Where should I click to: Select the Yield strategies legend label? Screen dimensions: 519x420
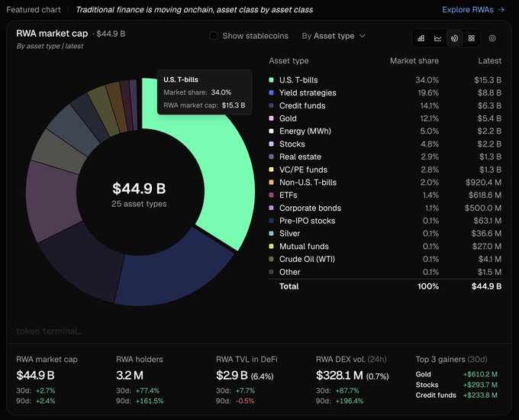tap(308, 92)
